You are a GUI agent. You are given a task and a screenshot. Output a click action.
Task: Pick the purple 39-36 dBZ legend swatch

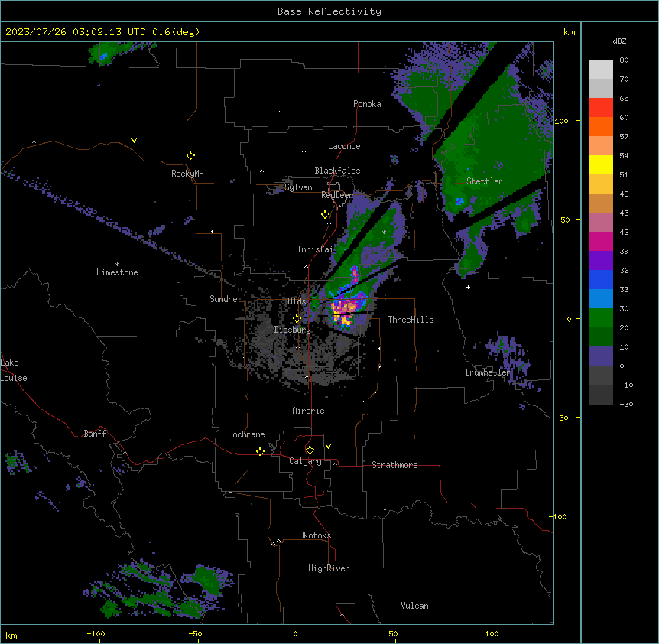pyautogui.click(x=601, y=261)
